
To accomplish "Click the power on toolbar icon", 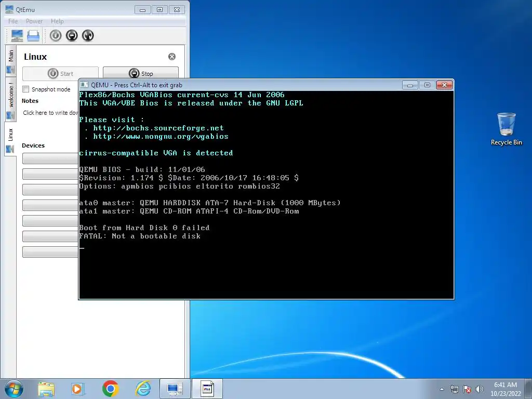I will coord(56,36).
